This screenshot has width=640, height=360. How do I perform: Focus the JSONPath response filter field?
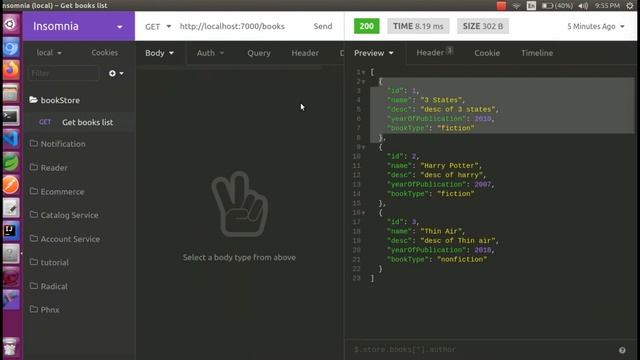click(x=482, y=350)
